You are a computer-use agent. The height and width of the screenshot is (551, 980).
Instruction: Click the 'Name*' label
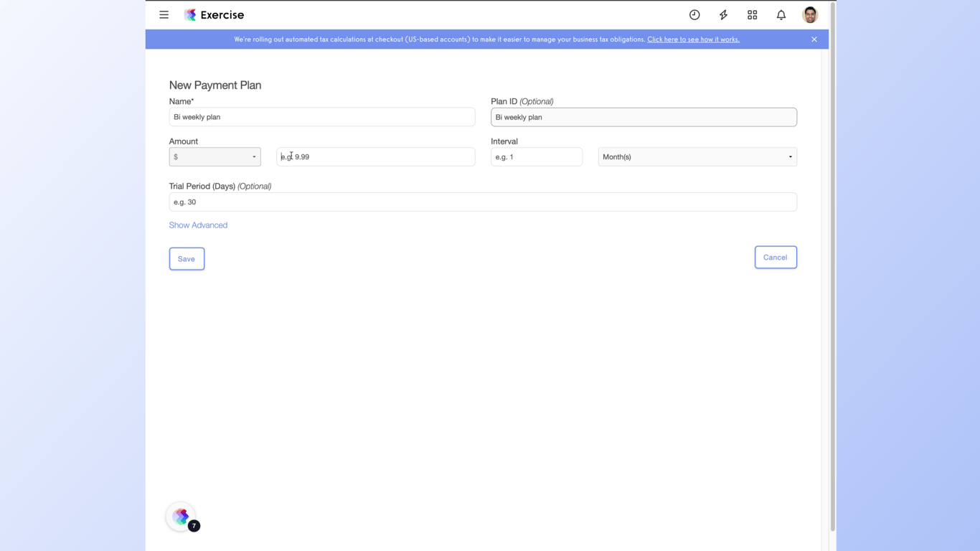click(182, 102)
